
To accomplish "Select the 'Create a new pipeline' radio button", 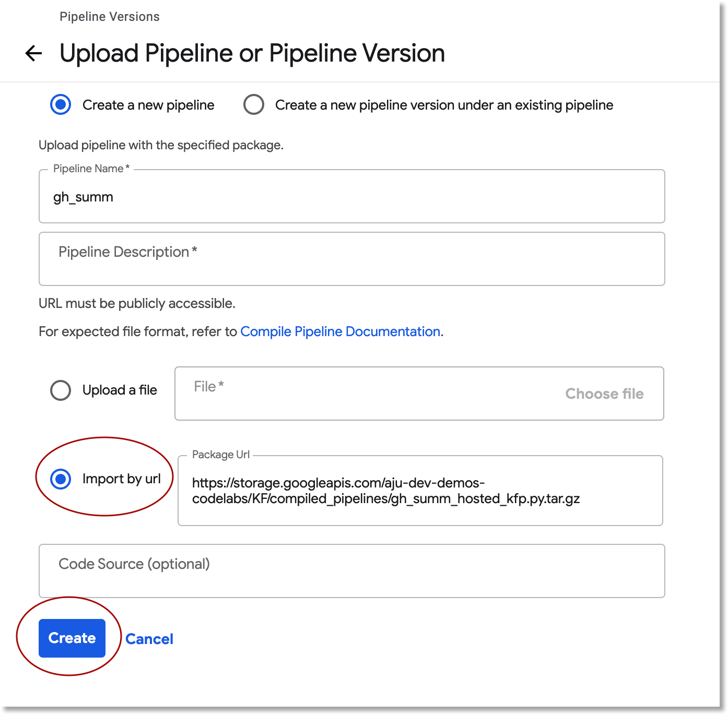I will (x=61, y=104).
